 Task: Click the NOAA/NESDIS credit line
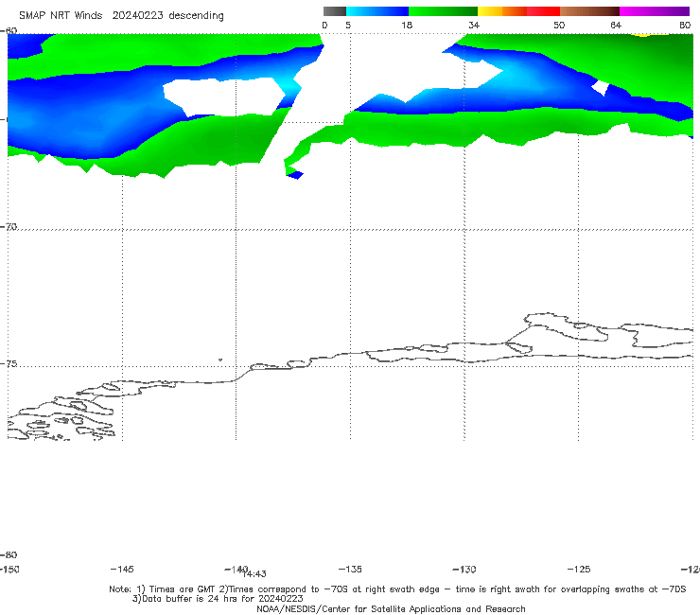point(391,608)
